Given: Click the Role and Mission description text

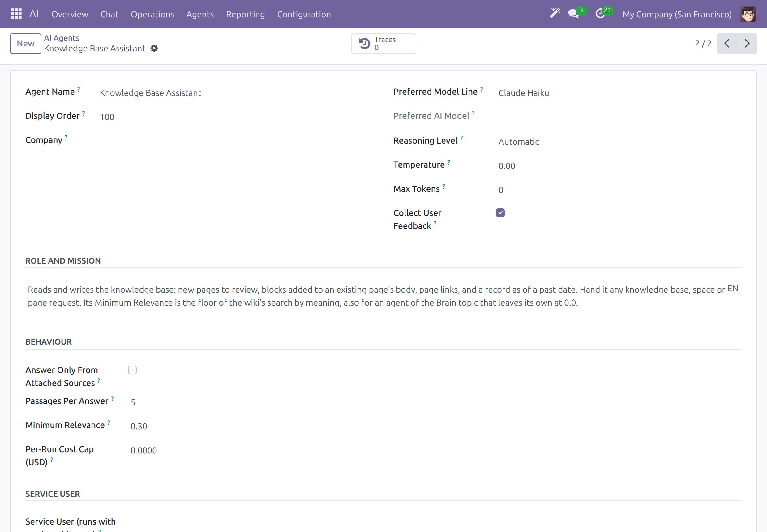Looking at the screenshot, I should tap(376, 296).
